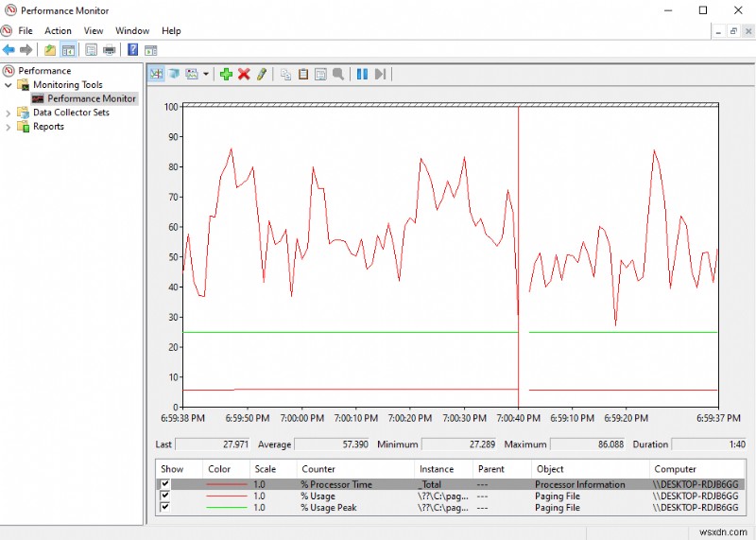Click the View Current Activity graph icon
Image resolution: width=756 pixels, height=540 pixels.
(x=156, y=74)
